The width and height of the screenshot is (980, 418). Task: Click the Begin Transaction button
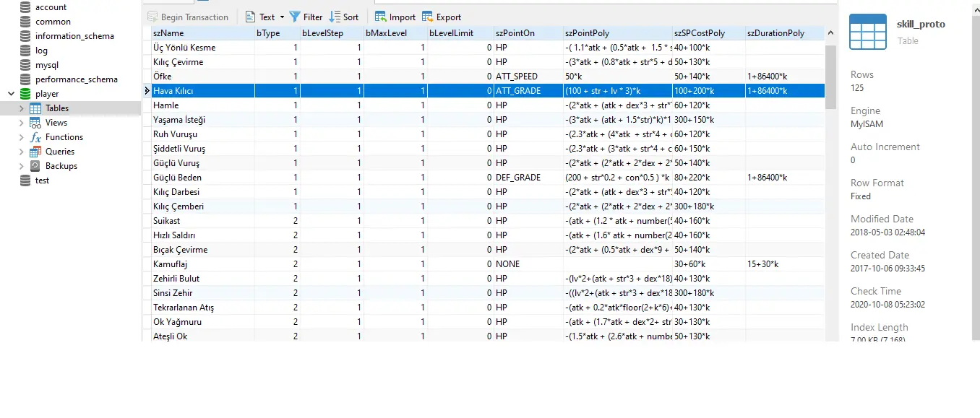tap(188, 17)
